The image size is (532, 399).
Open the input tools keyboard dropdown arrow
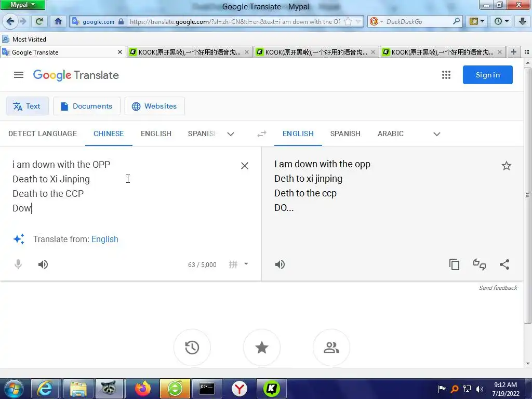(x=246, y=264)
